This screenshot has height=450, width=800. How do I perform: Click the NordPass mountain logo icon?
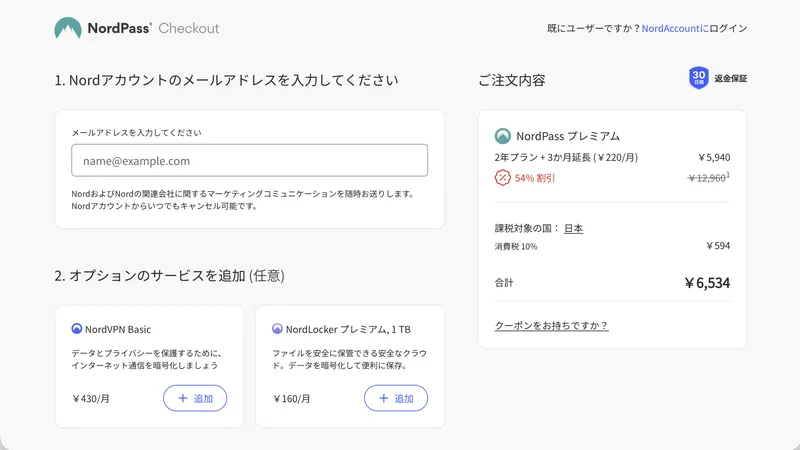pyautogui.click(x=68, y=28)
